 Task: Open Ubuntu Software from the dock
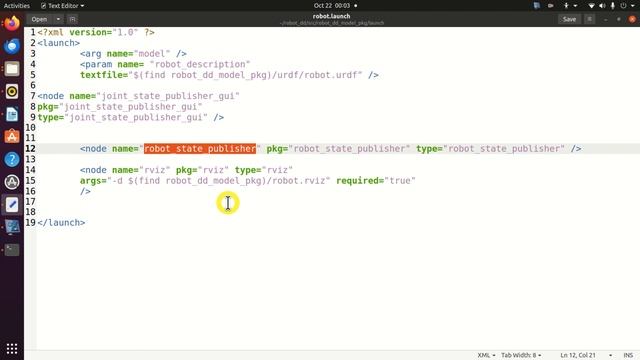12,137
